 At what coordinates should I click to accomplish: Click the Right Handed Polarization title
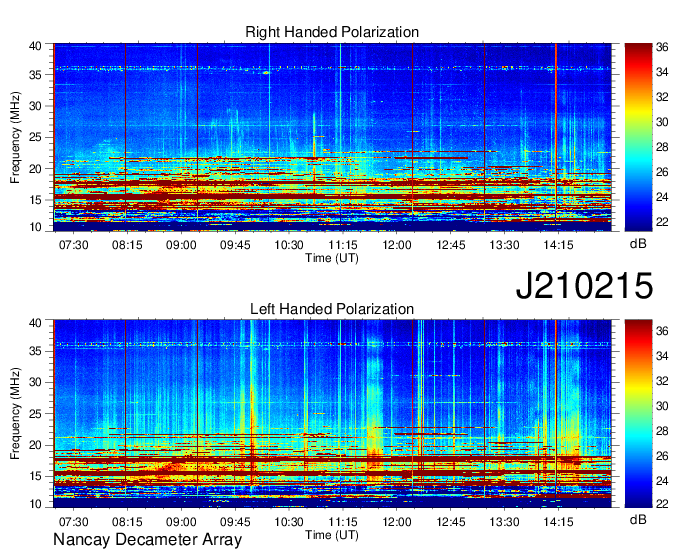332,32
